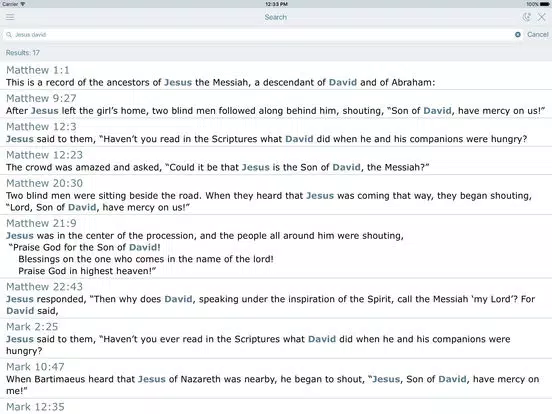552x414 pixels.
Task: Tap the battery indicator in status bar
Action: (x=544, y=4)
